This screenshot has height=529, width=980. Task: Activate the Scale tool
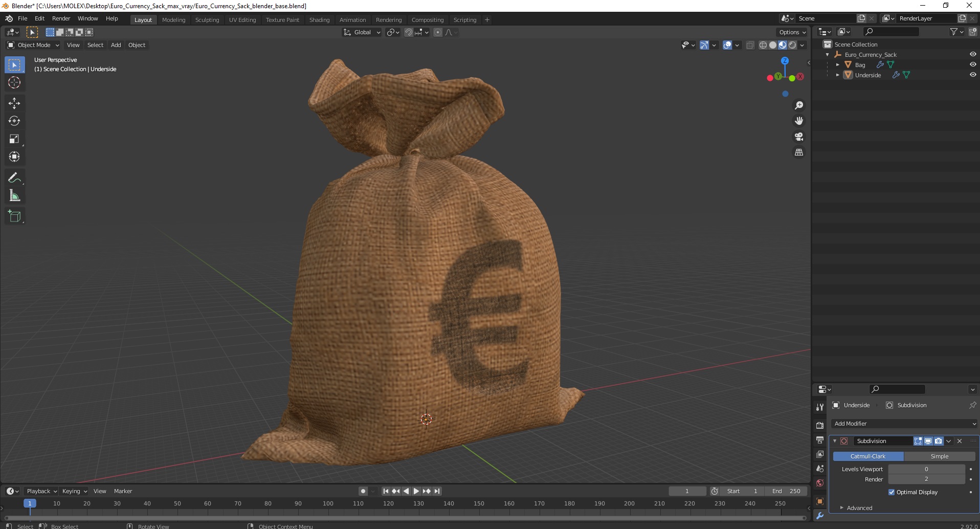pyautogui.click(x=14, y=139)
